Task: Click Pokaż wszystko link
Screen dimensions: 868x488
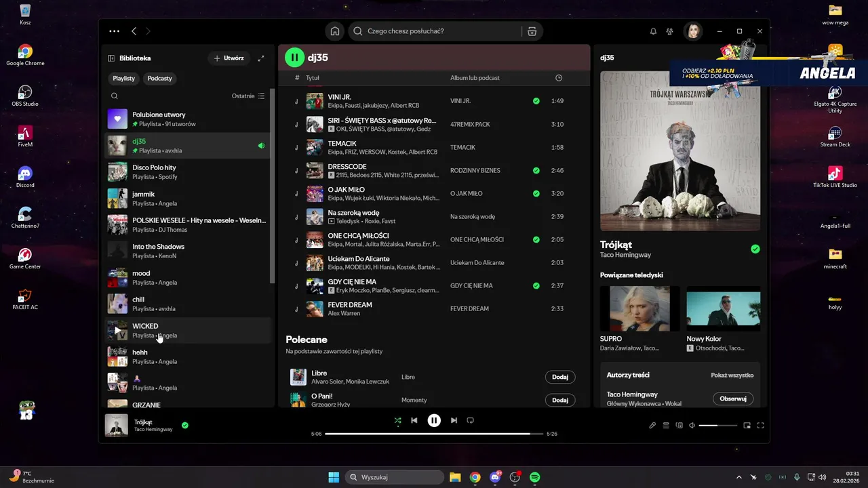Action: click(732, 375)
